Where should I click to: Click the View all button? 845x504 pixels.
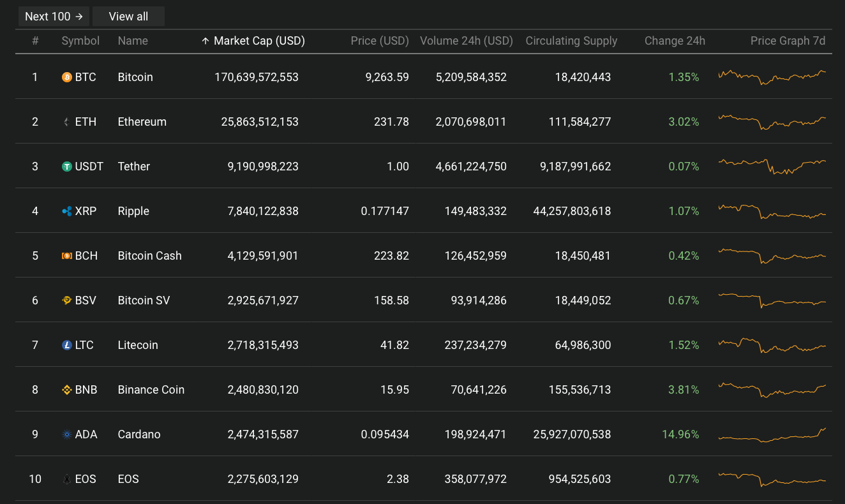point(128,17)
